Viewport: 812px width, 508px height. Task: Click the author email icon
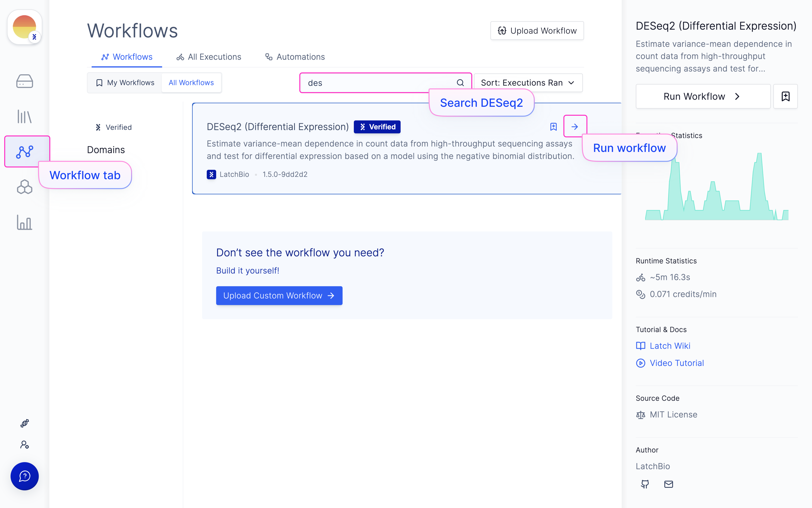point(668,484)
